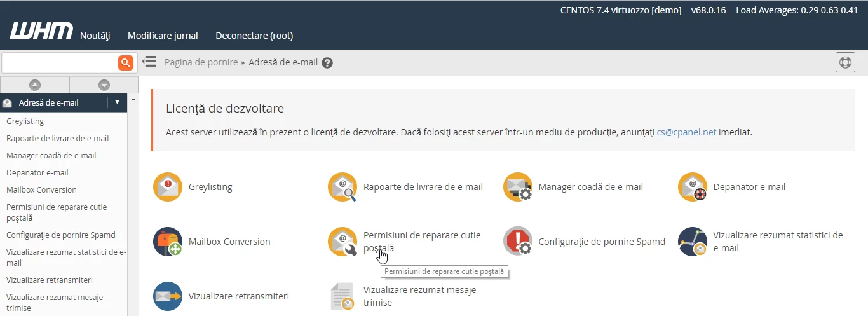Click inside the sidebar search field
Screen dimensions: 868x316
(x=60, y=62)
